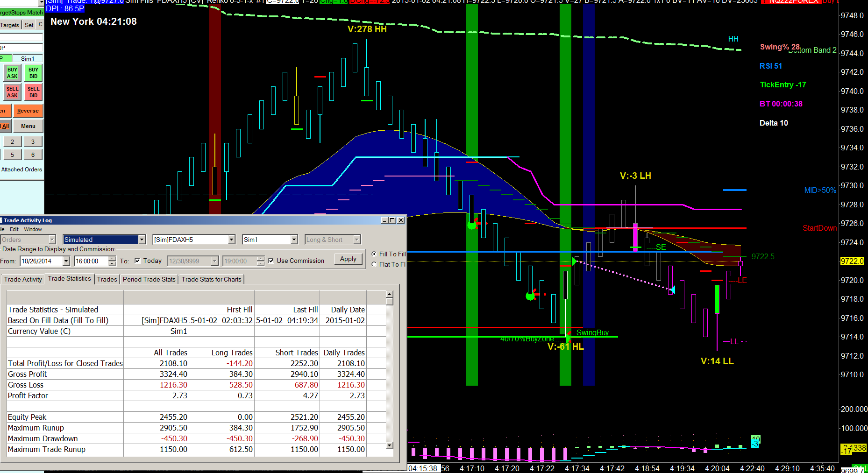Image resolution: width=868 pixels, height=473 pixels.
Task: Open the dropdown arrow atop the trade panel
Action: click(x=41, y=2)
